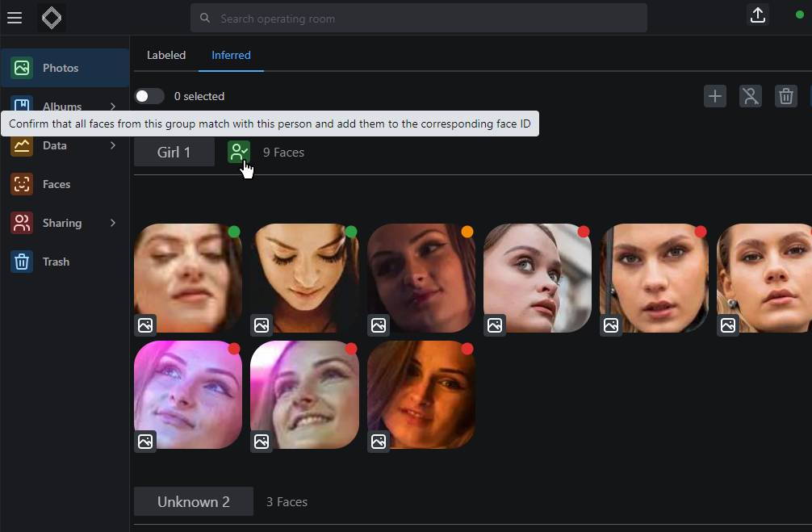Click the app logo next to the menu

(x=51, y=17)
